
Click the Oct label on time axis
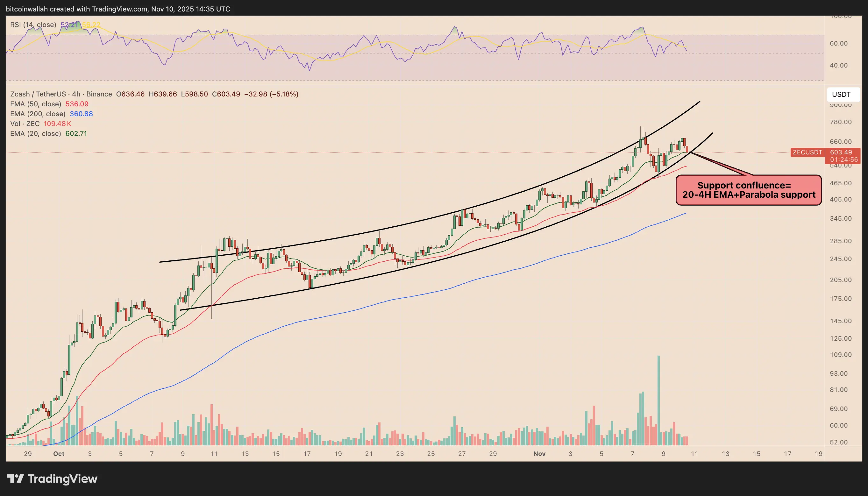pyautogui.click(x=59, y=453)
